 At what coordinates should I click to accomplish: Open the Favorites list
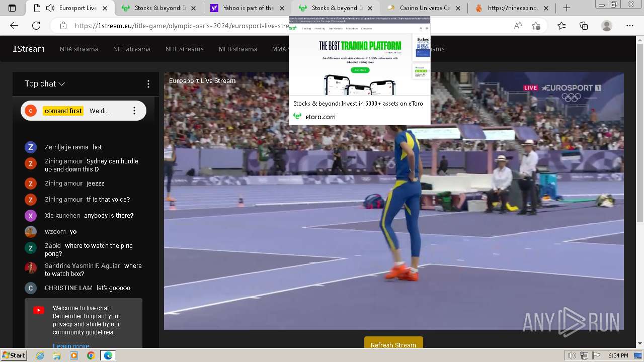click(x=561, y=26)
